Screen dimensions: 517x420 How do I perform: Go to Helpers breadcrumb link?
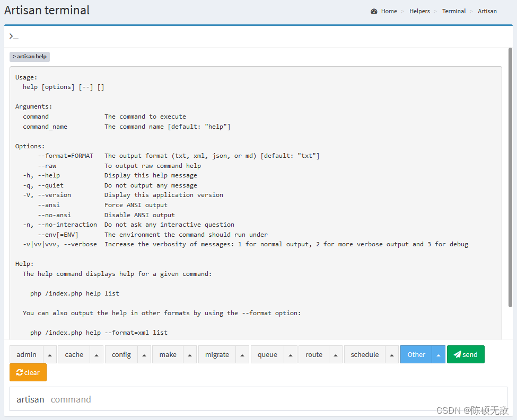point(419,11)
